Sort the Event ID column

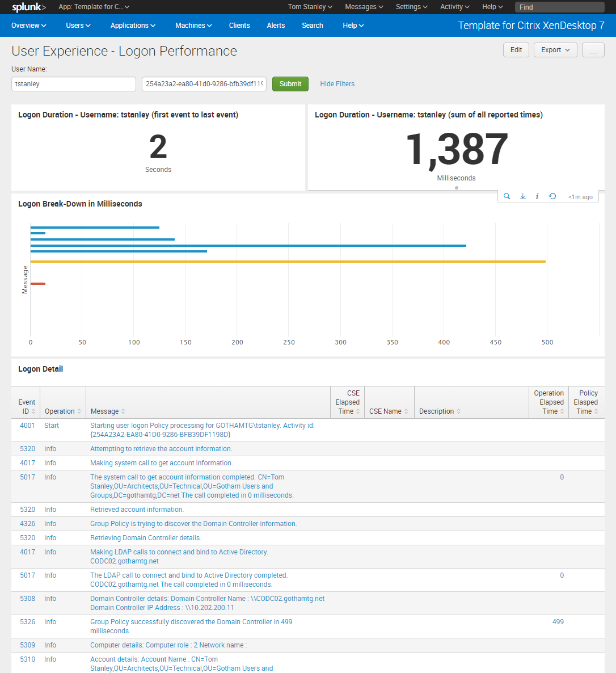(x=27, y=406)
